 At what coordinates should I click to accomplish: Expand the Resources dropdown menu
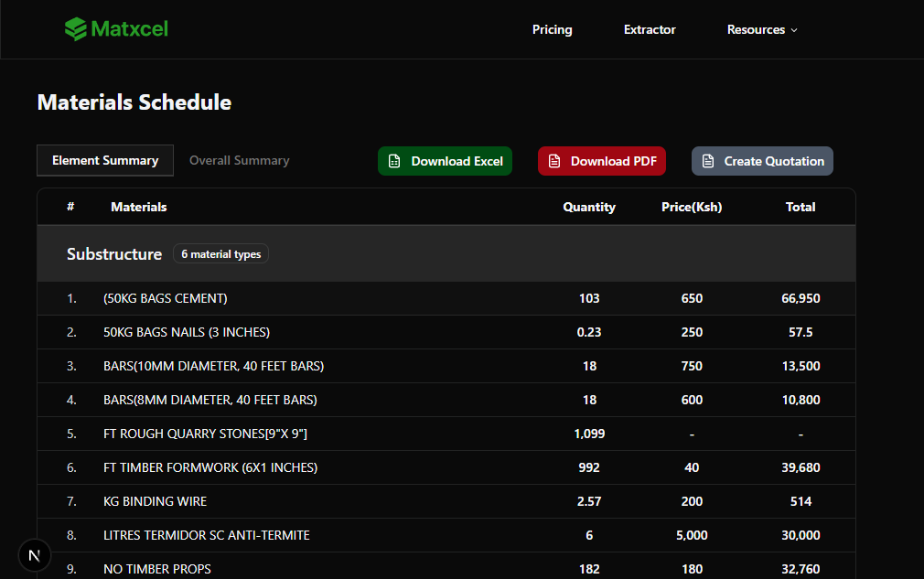coord(762,29)
